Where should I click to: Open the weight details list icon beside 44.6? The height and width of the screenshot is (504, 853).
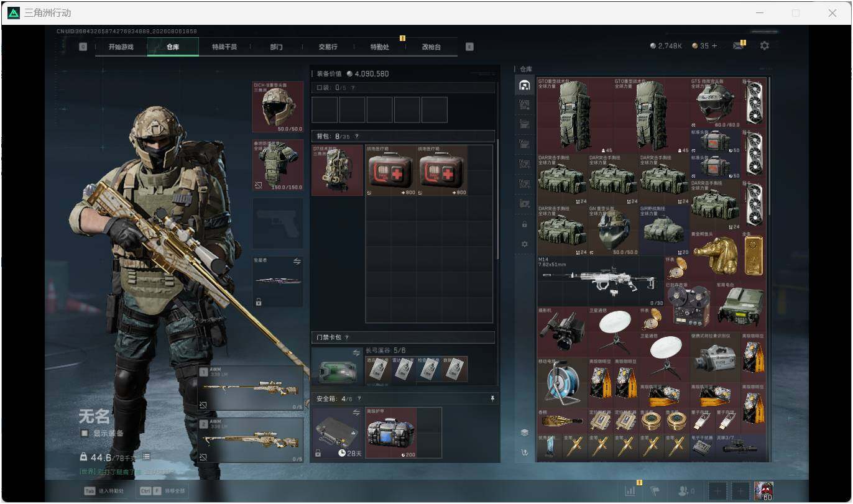[147, 457]
